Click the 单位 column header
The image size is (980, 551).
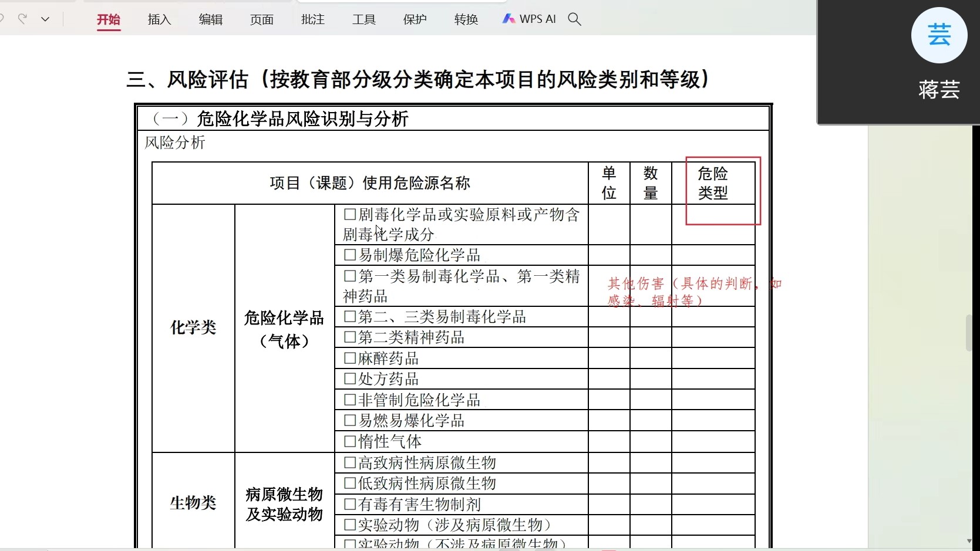(609, 183)
